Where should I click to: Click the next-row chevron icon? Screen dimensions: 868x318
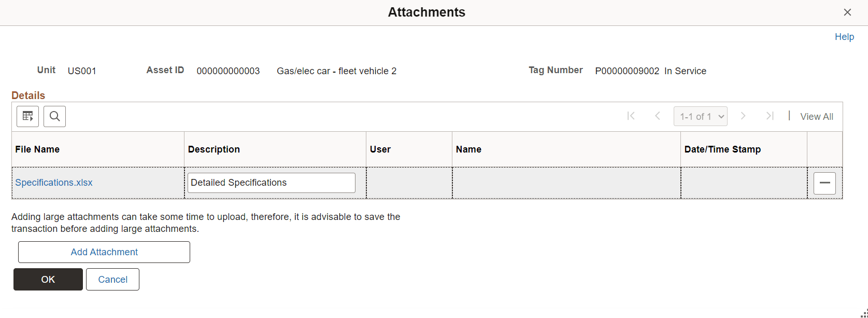point(744,116)
